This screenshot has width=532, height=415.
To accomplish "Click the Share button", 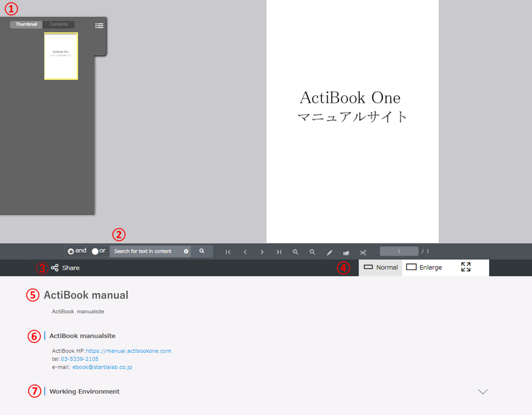I will tap(65, 268).
